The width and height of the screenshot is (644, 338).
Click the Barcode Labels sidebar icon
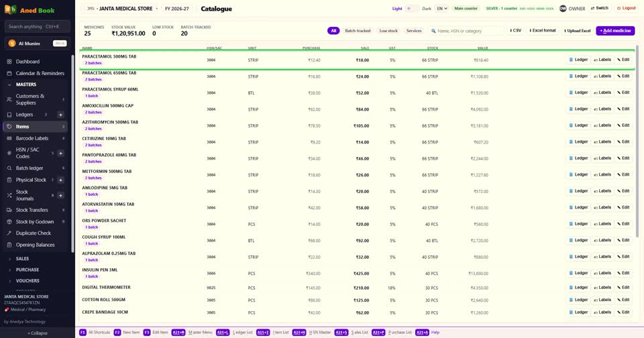pos(9,138)
